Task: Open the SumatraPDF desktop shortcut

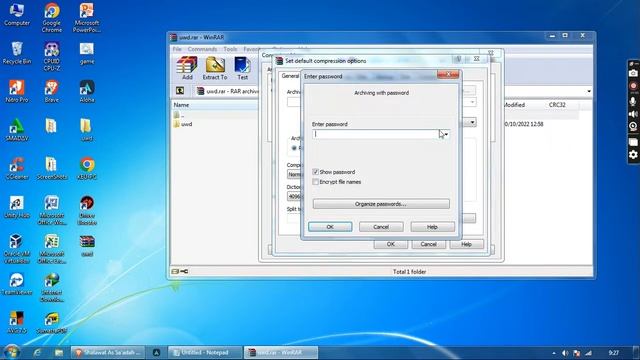Action: click(52, 322)
